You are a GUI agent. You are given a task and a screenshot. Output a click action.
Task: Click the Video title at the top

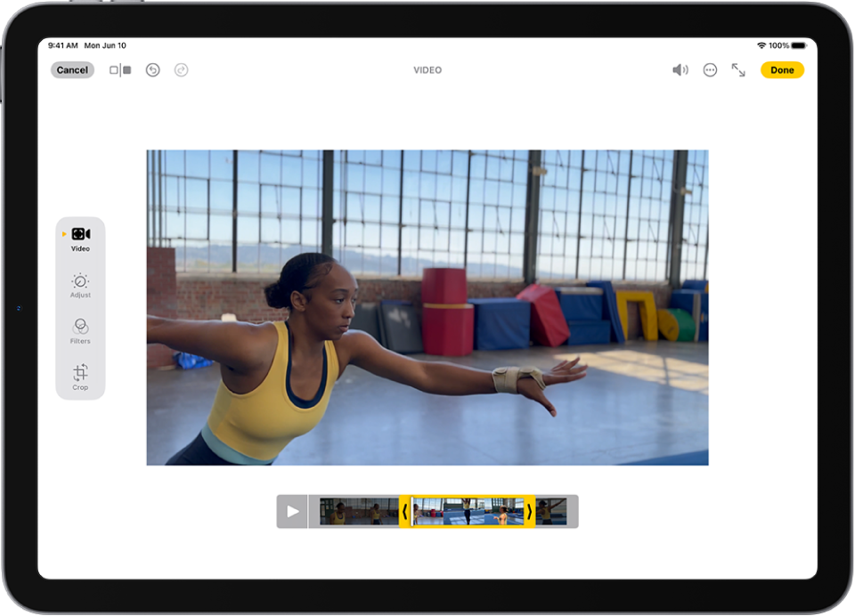click(x=427, y=69)
